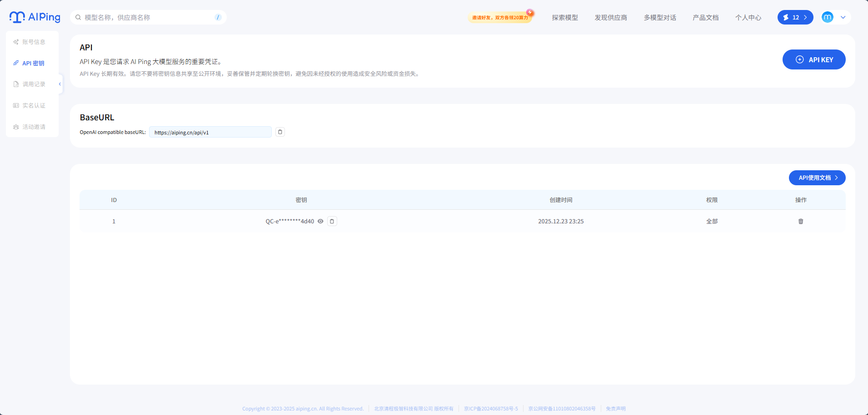This screenshot has width=868, height=415.
Task: Click the document icon beside 调用记录
Action: coord(16,84)
